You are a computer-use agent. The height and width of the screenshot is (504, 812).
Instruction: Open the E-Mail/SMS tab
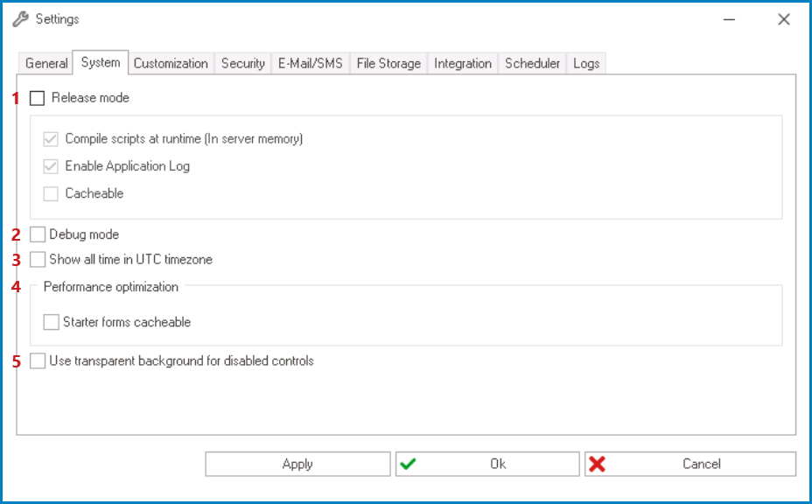pyautogui.click(x=310, y=63)
